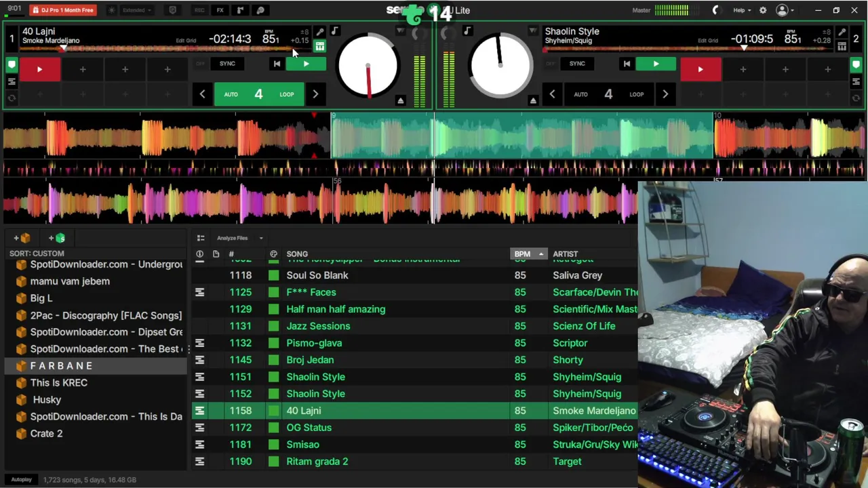Halve deck 2 auto loop size

click(x=552, y=94)
